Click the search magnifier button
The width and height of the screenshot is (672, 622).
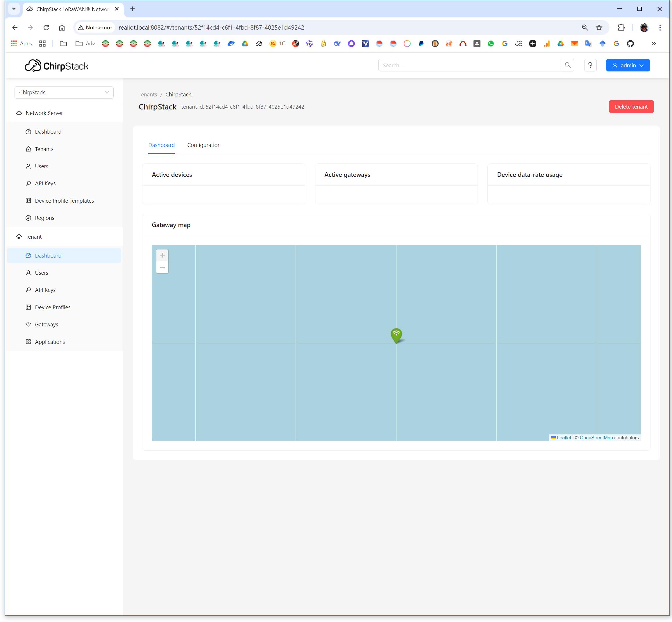point(568,65)
